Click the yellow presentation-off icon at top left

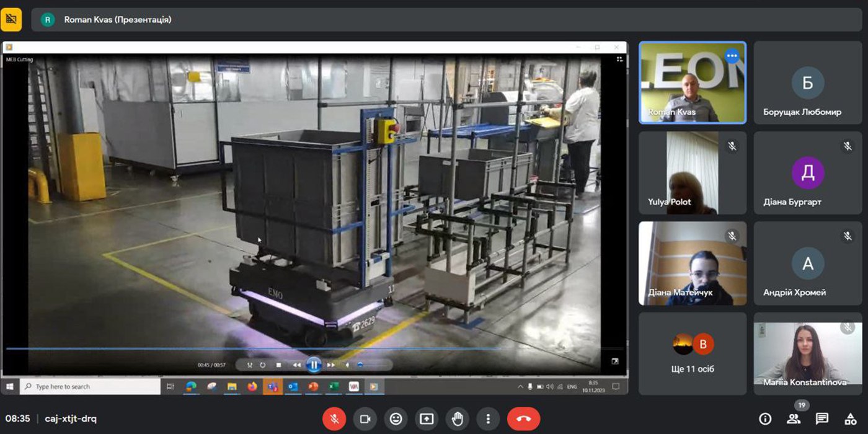(11, 19)
